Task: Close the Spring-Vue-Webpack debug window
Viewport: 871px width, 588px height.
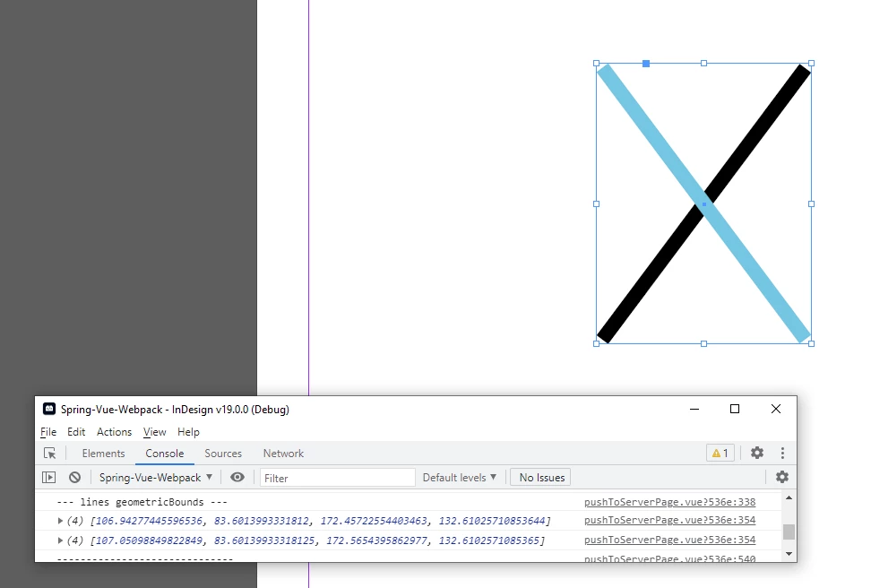Action: [x=776, y=409]
